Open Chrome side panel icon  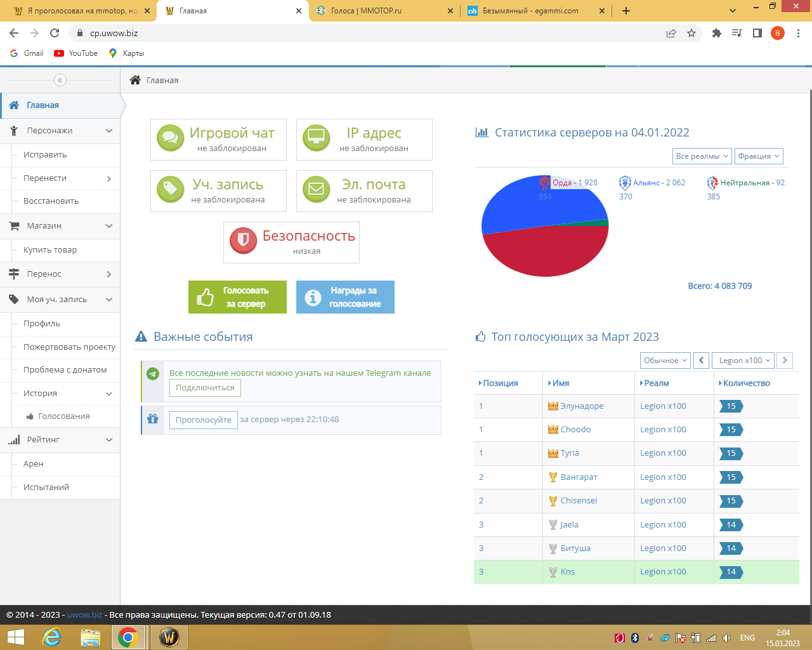point(757,33)
